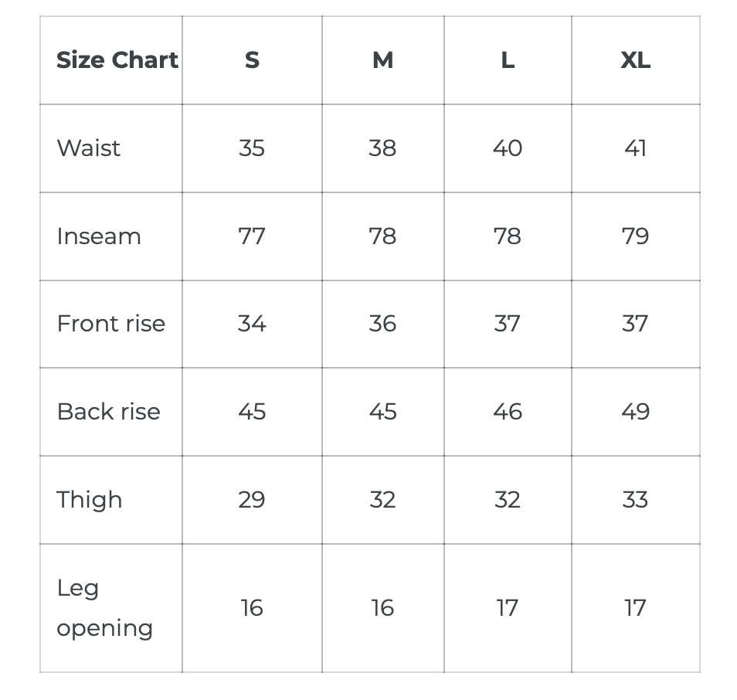Select the XL column header
Viewport: 737px width, 700px height.
635,60
